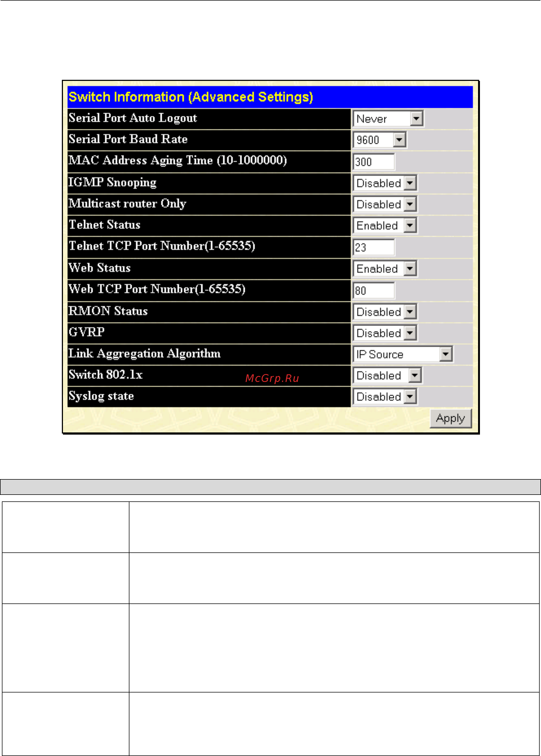Click the 'Switch Information (Advanced Settings)' title
Image resolution: width=541 pixels, height=756 pixels.
(190, 97)
